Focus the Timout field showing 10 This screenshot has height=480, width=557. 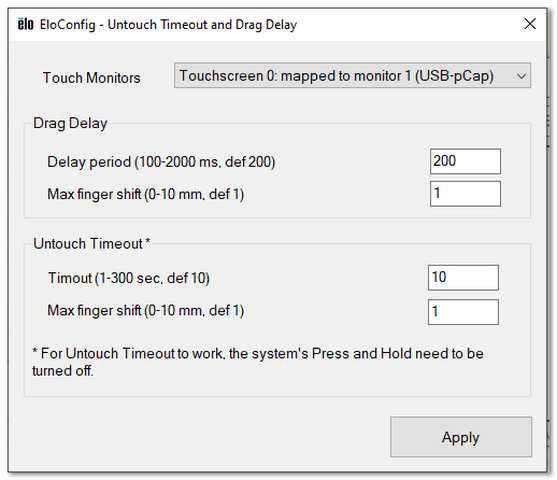point(463,277)
